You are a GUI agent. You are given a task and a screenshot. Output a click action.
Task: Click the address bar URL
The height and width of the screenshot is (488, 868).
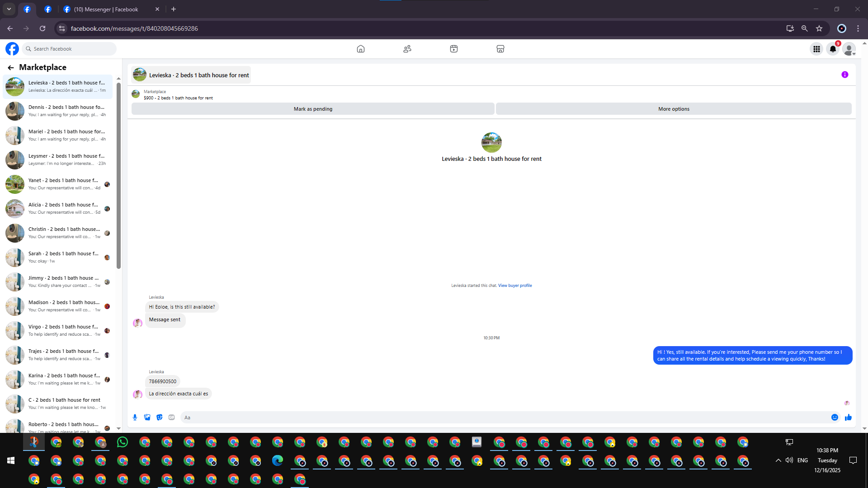point(134,28)
